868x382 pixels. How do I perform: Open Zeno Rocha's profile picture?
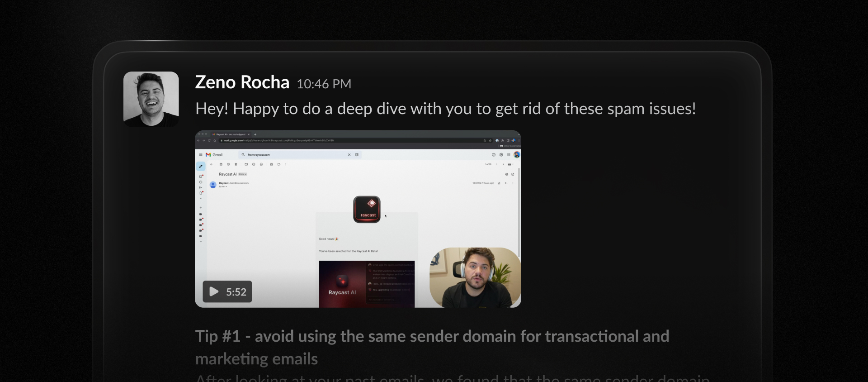(x=151, y=99)
